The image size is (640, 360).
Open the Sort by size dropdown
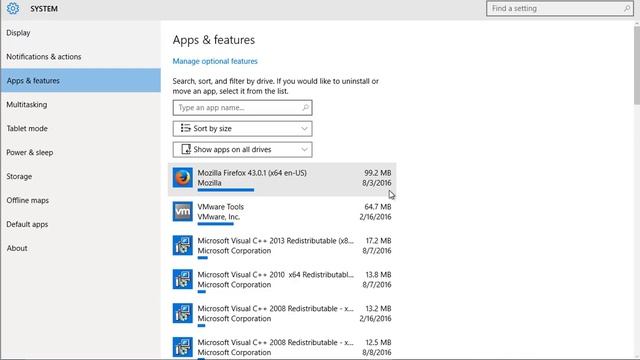[x=242, y=129]
